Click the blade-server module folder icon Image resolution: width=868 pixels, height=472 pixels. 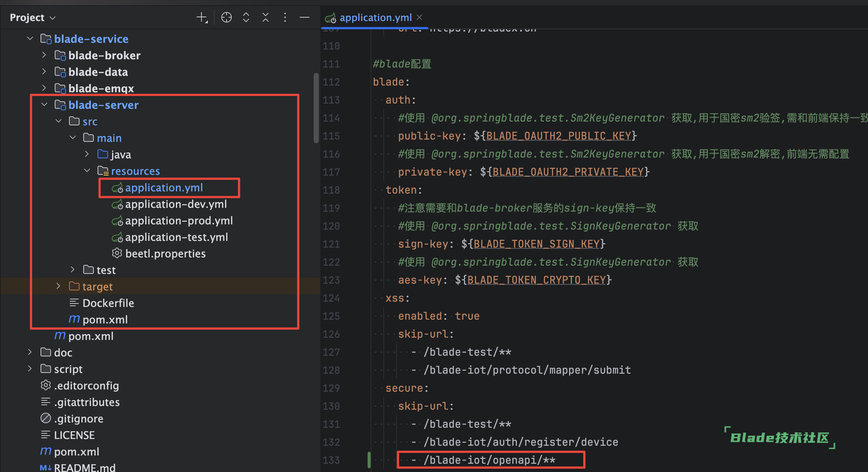(60, 105)
